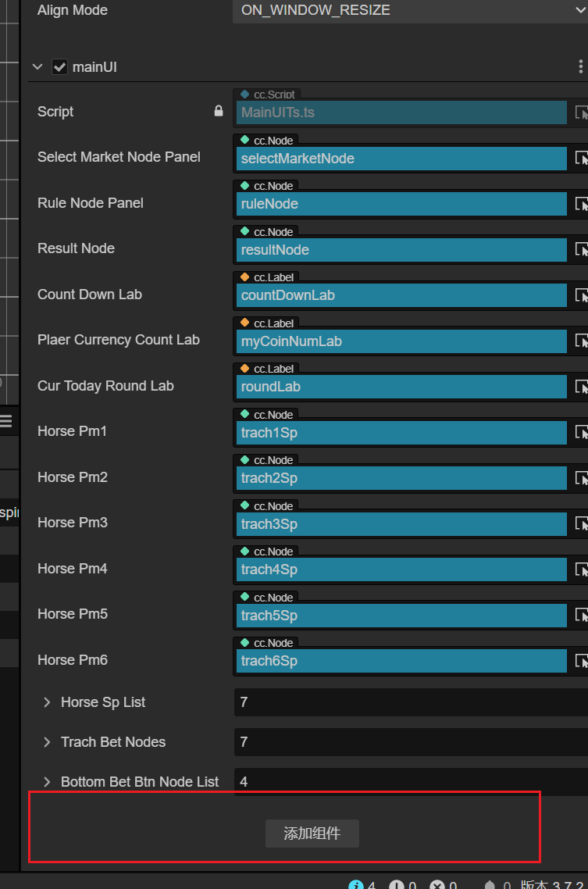Expand the Trach Bet Nodes array
This screenshot has width=588, height=889.
(48, 742)
